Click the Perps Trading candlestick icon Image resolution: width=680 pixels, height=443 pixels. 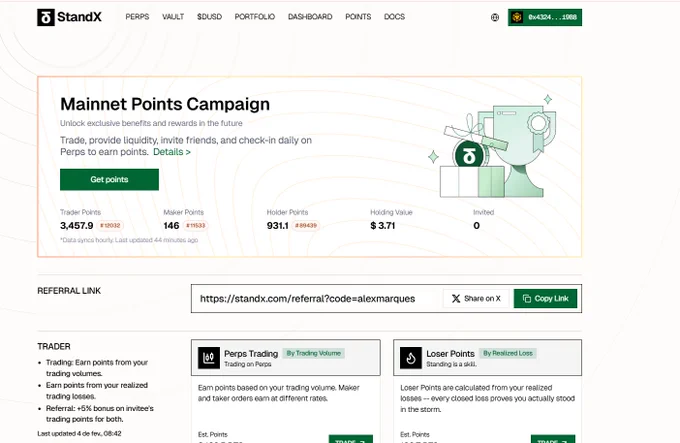pos(209,358)
